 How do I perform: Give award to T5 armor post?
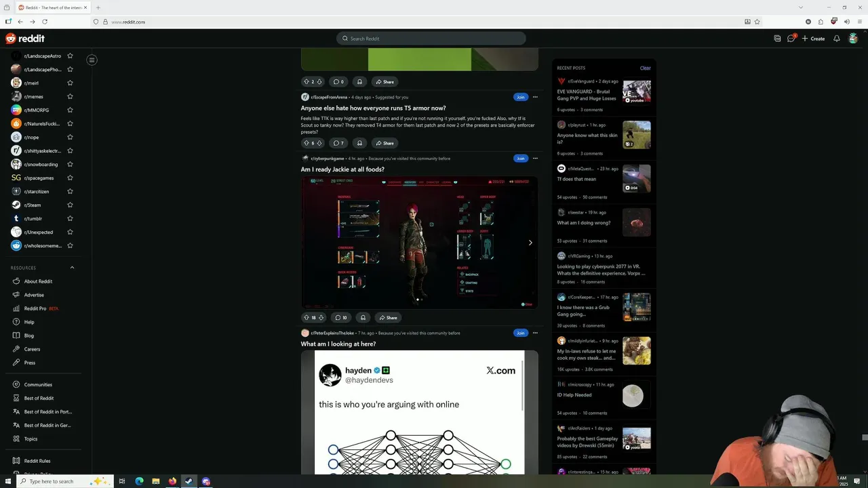click(359, 143)
